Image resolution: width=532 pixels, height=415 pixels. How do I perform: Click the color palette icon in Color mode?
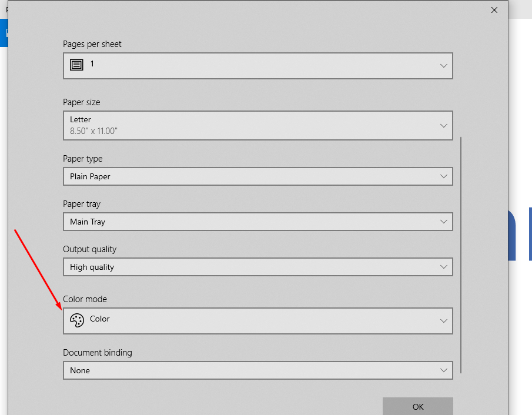click(x=77, y=320)
